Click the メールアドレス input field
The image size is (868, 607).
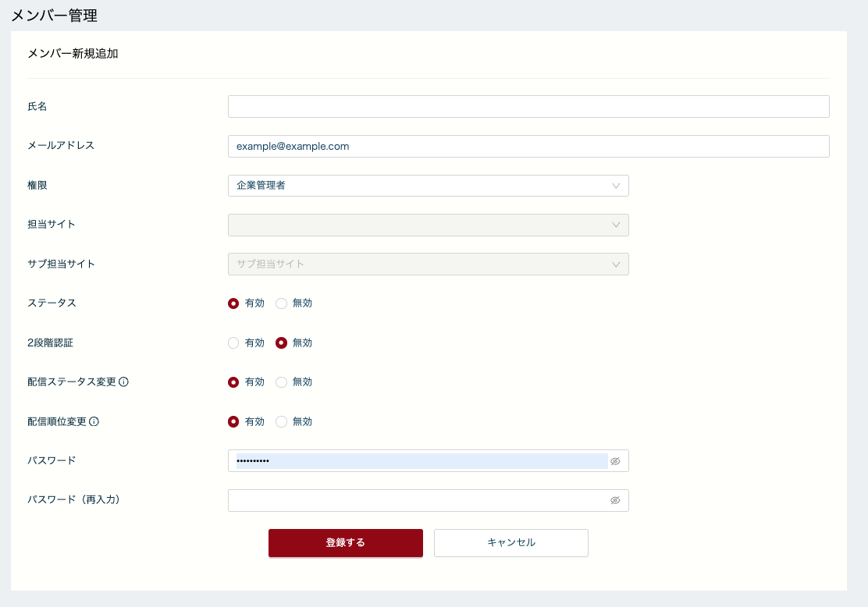click(x=528, y=146)
